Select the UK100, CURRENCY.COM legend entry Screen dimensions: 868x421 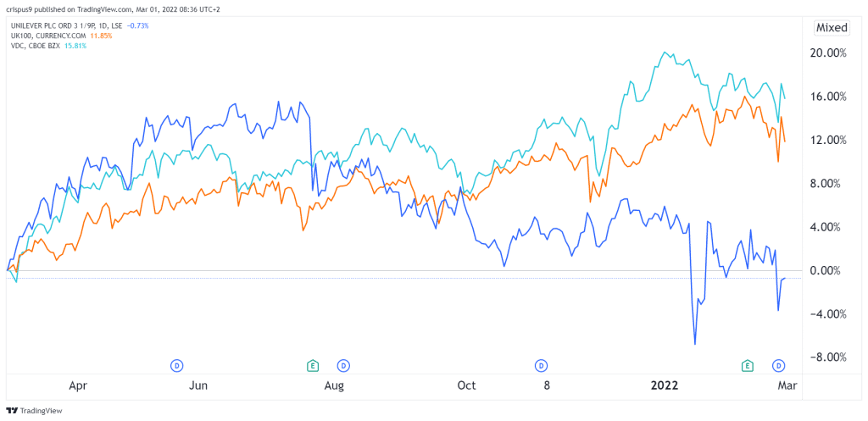[50, 36]
